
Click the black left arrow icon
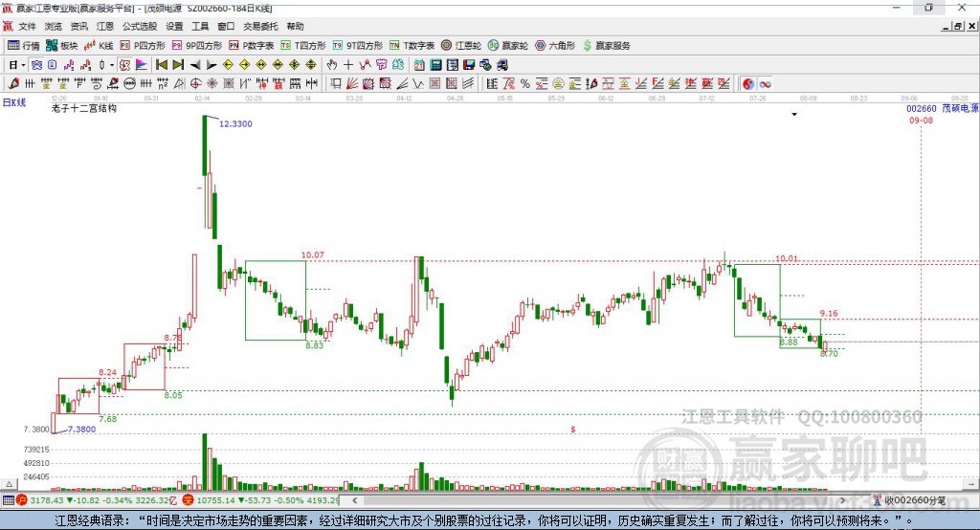tap(195, 65)
